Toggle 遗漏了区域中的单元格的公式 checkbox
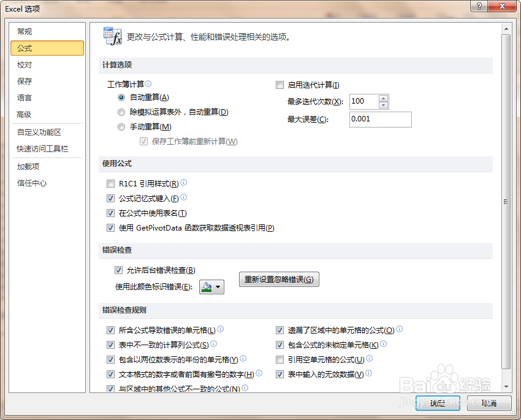Image resolution: width=521 pixels, height=420 pixels. click(280, 330)
